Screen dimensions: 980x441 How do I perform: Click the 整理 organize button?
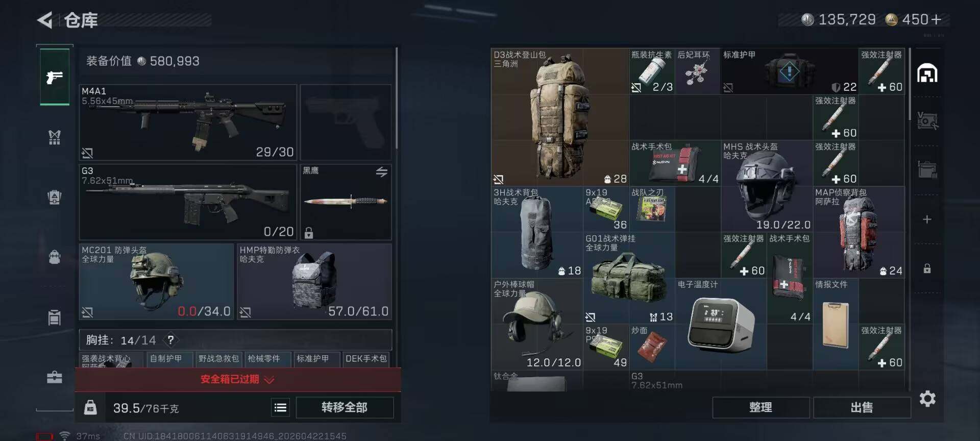click(x=761, y=407)
